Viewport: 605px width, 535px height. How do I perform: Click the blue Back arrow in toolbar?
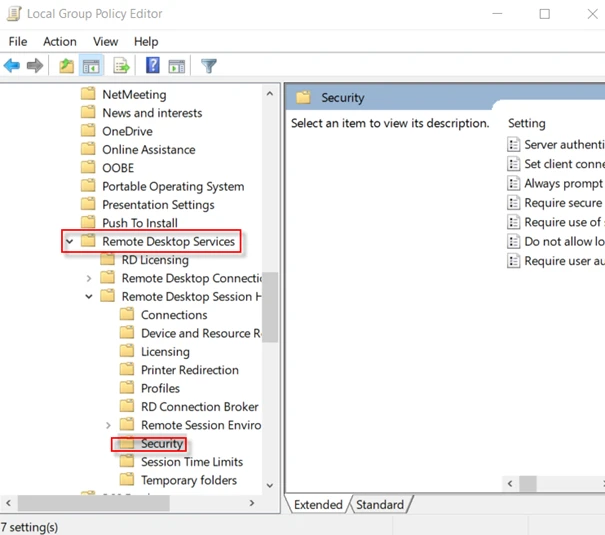pos(12,66)
